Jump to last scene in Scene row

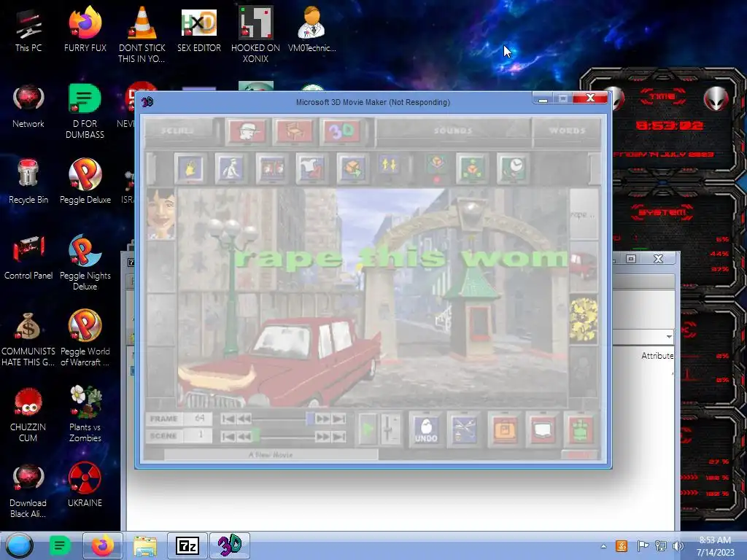click(x=338, y=437)
